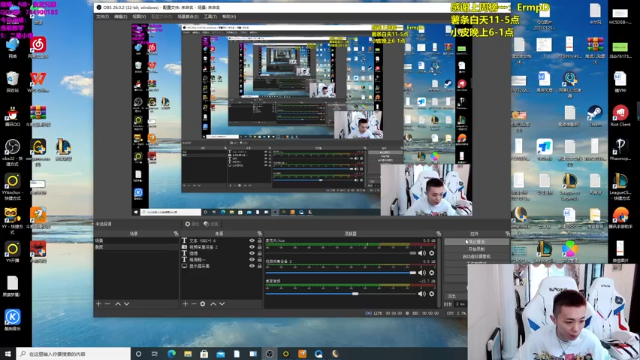640x360 pixels.
Task: Add a new source with the plus icon
Action: pyautogui.click(x=185, y=304)
